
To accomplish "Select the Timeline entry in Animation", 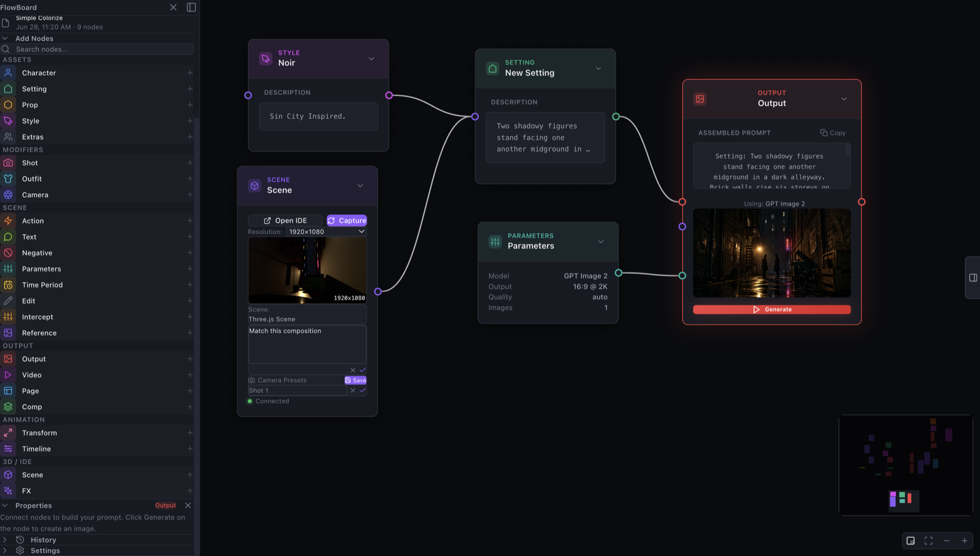I will (x=97, y=449).
